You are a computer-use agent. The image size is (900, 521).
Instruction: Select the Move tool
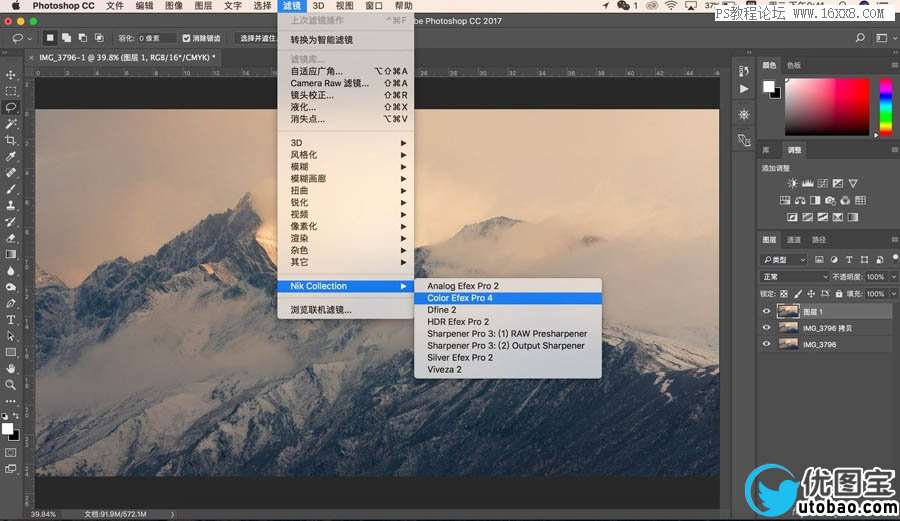point(10,75)
